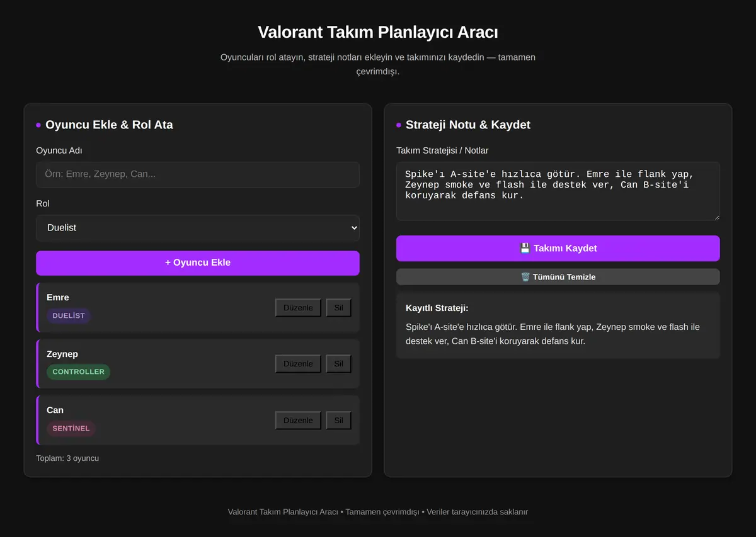Delete player Emre with Sil button

pos(338,307)
